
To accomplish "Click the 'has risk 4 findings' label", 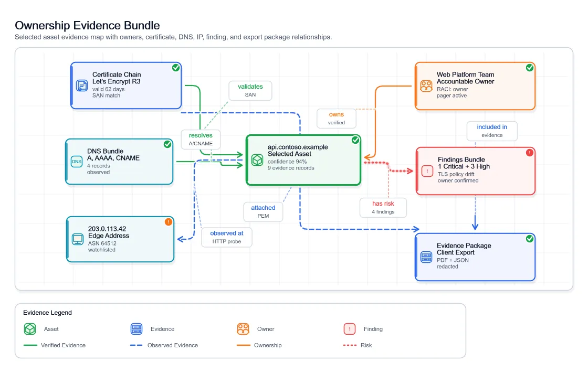I will tap(383, 208).
